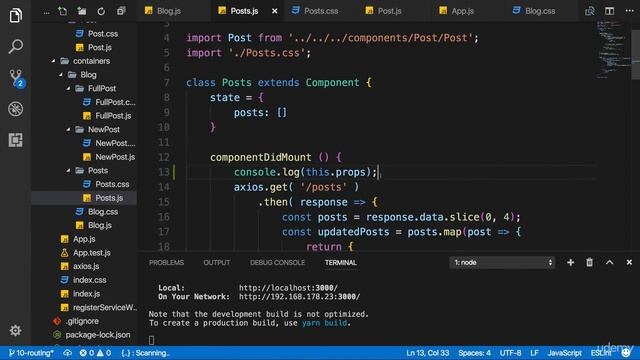This screenshot has width=640, height=360.
Task: Select the TERMINAL panel tab
Action: [341, 262]
